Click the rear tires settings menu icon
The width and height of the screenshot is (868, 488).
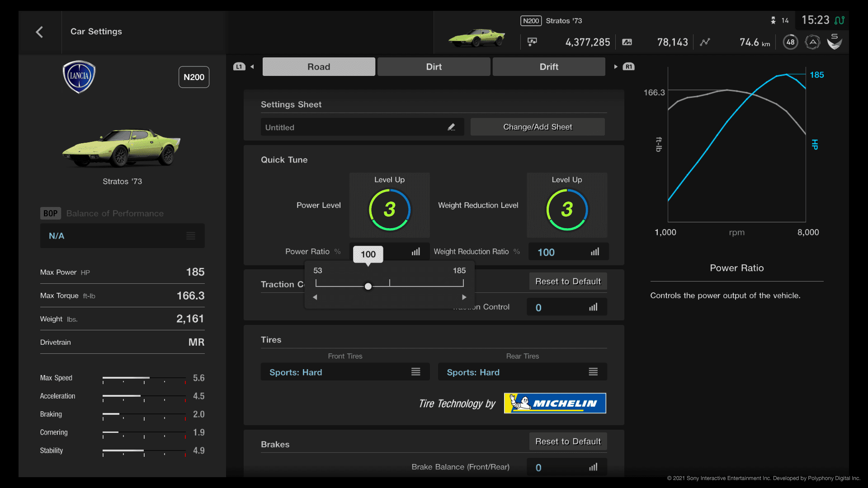click(593, 372)
